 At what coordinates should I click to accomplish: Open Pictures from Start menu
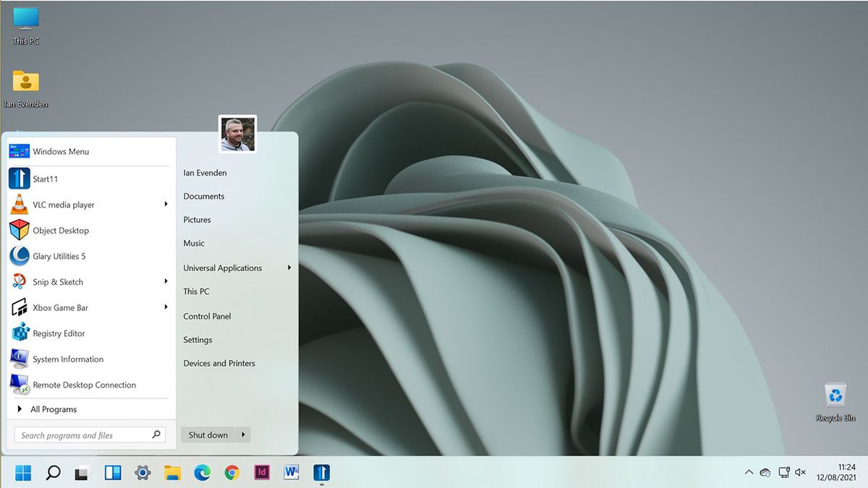coord(197,220)
